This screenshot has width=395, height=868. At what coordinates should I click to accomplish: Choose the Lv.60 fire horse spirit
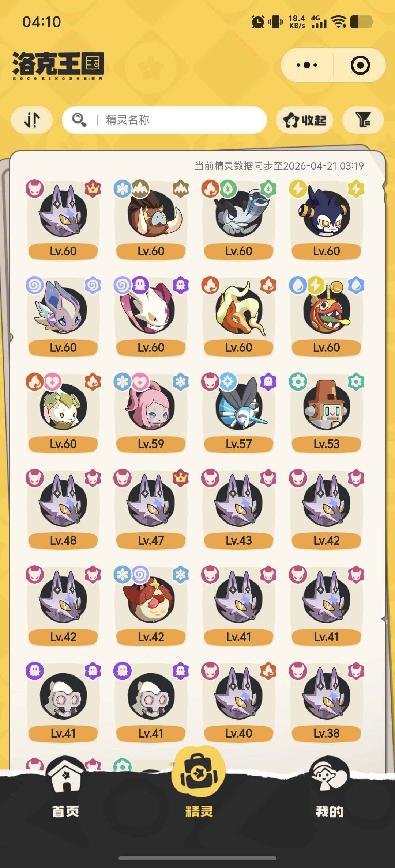[239, 316]
